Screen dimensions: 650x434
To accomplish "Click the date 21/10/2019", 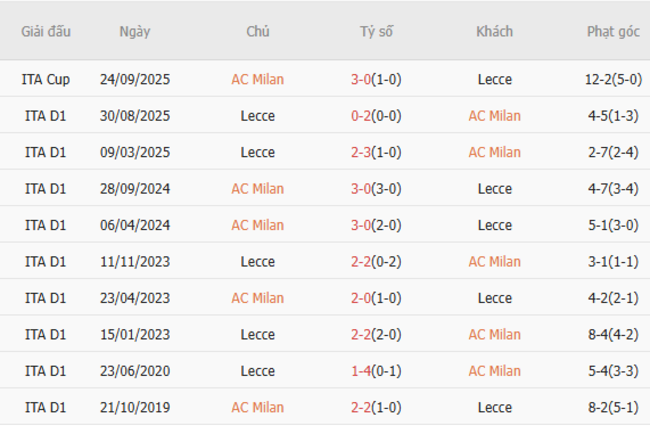I will tap(135, 408).
